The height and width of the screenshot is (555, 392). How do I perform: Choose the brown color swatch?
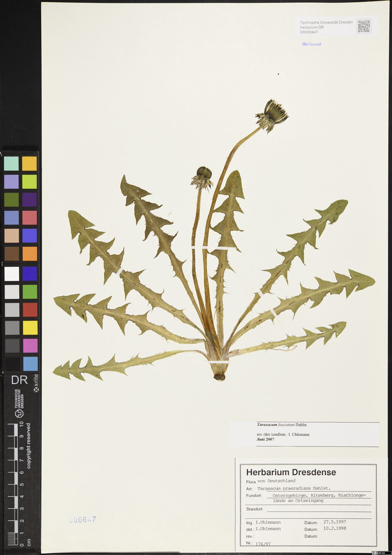pos(11,254)
